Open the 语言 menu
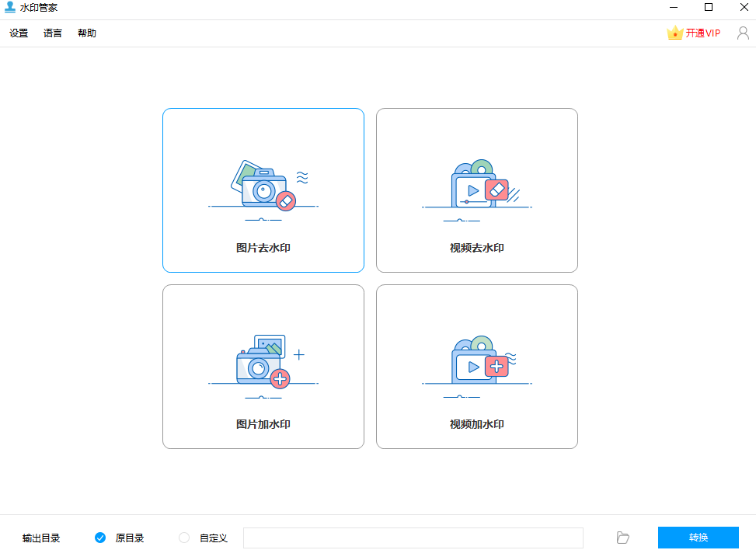This screenshot has height=557, width=756. pos(53,33)
